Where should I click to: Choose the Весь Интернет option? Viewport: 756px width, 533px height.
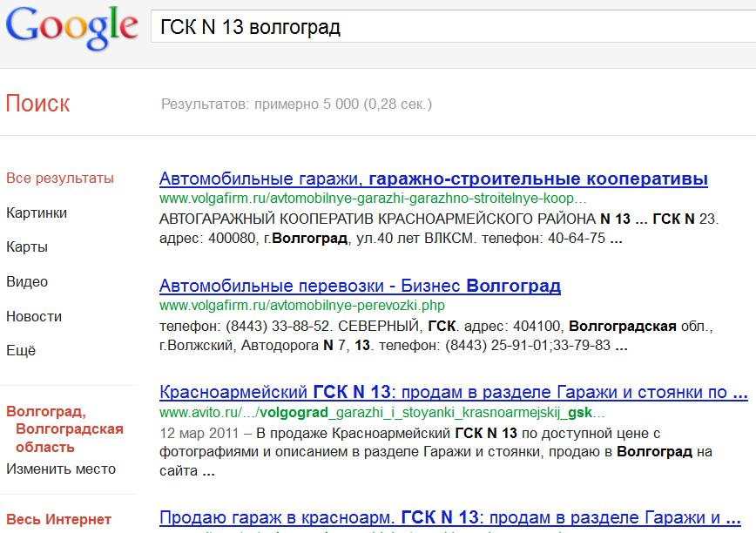pos(59,520)
